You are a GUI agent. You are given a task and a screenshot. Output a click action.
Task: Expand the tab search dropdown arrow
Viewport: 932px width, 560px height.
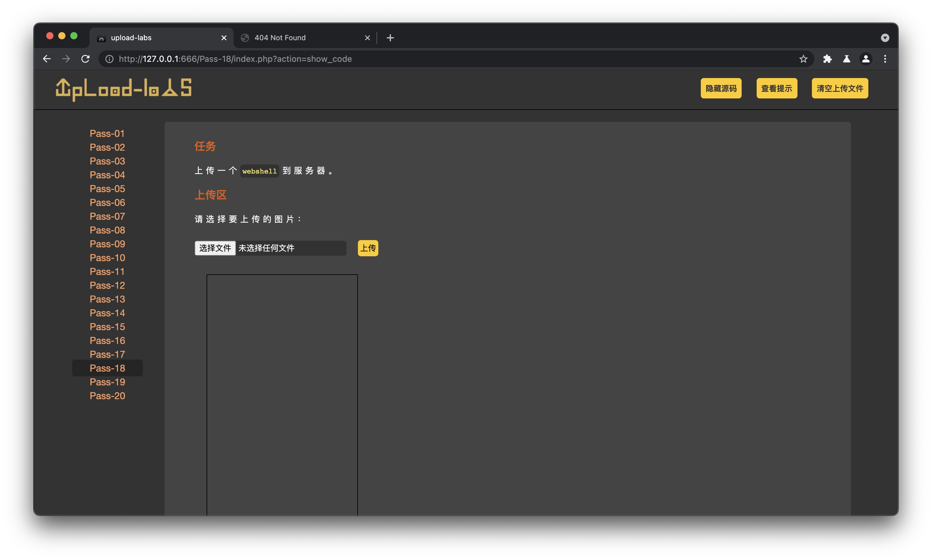coord(885,38)
